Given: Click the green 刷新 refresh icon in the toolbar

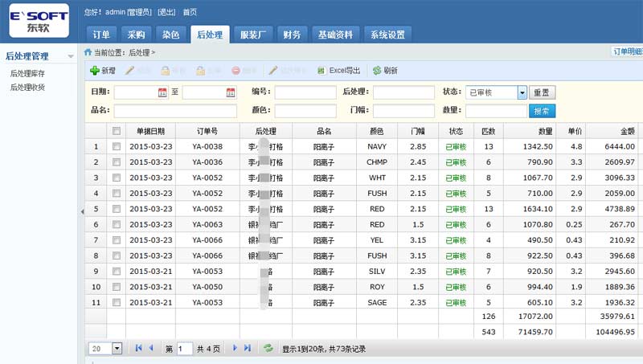Looking at the screenshot, I should pos(377,71).
